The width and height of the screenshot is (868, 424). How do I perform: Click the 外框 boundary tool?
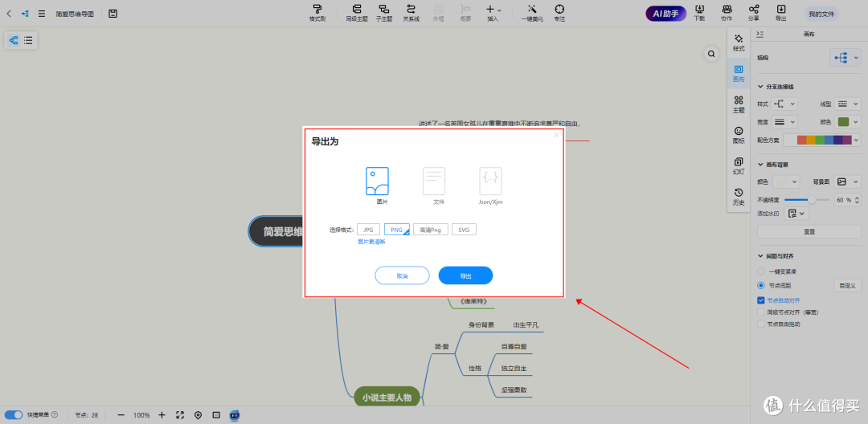439,13
